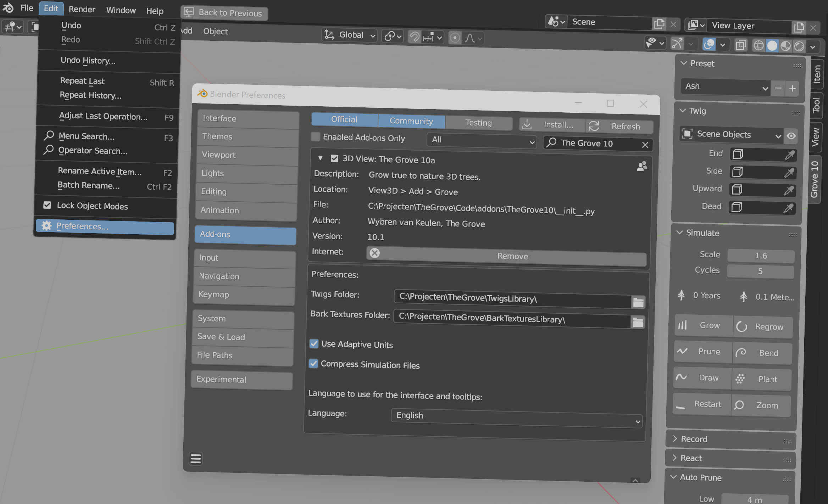The height and width of the screenshot is (504, 828).
Task: Click Back to Previous button
Action: pos(224,13)
